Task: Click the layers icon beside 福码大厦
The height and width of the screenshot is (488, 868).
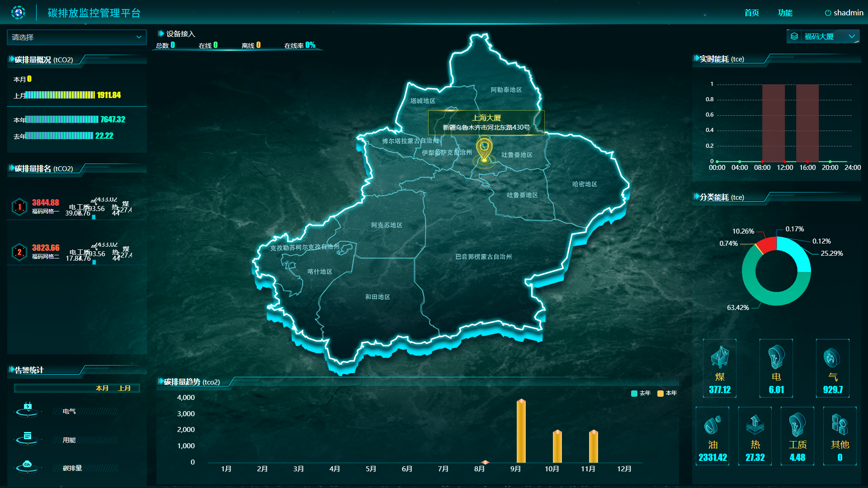Action: click(x=794, y=37)
